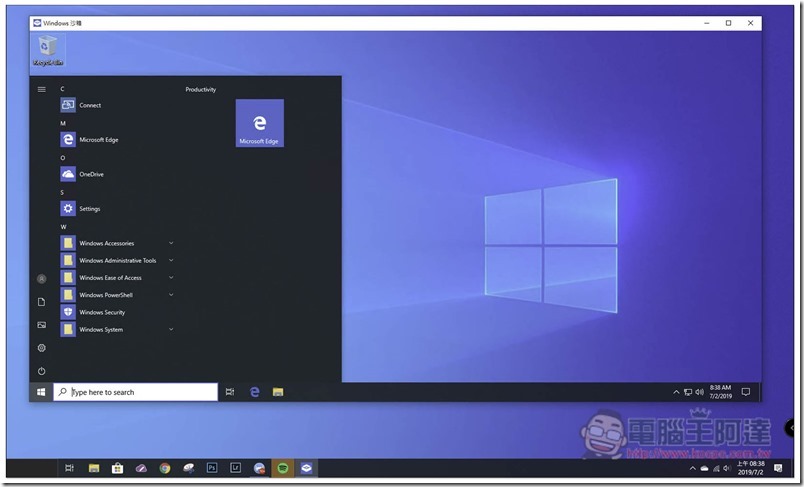804x487 pixels.
Task: Expand the Windows System folder
Action: coord(117,330)
